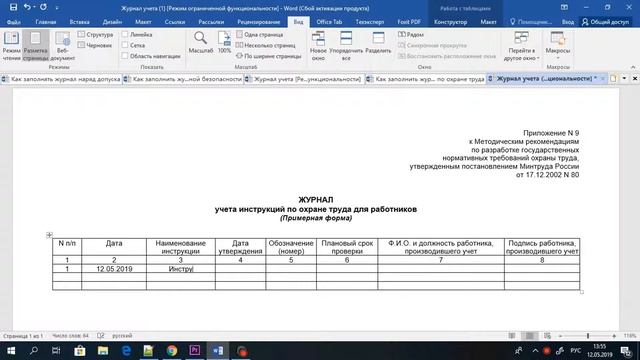Click zoom out minus button
This screenshot has height=360, width=640.
(560, 336)
